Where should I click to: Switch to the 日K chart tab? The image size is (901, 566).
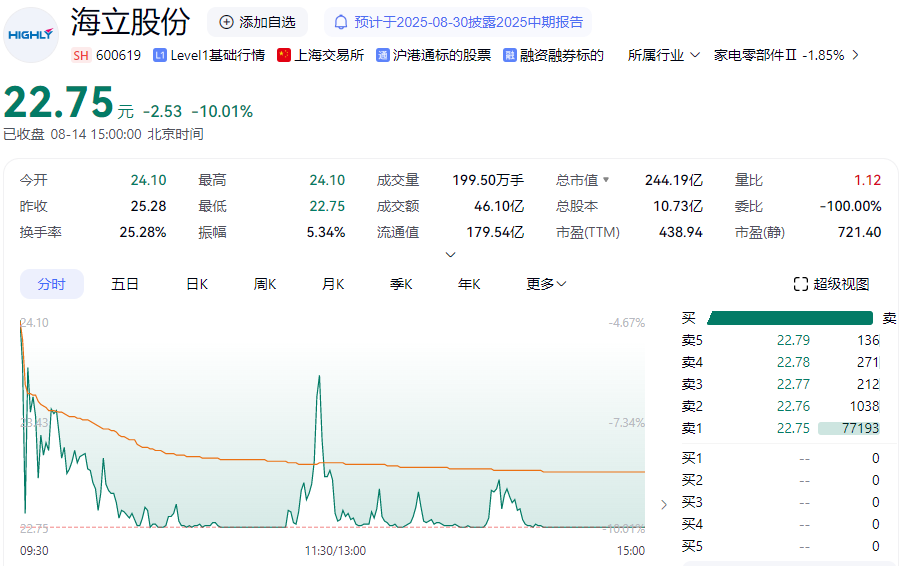coord(197,284)
